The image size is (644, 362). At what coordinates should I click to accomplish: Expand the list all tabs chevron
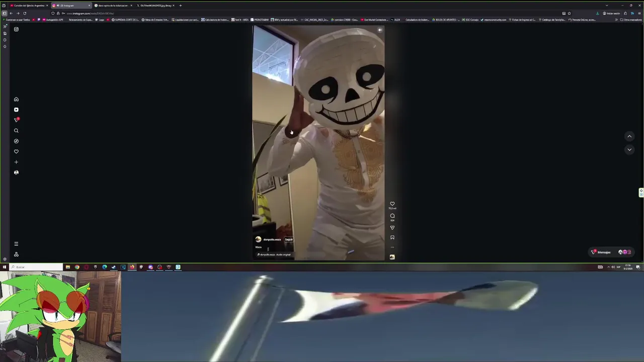pos(607,6)
